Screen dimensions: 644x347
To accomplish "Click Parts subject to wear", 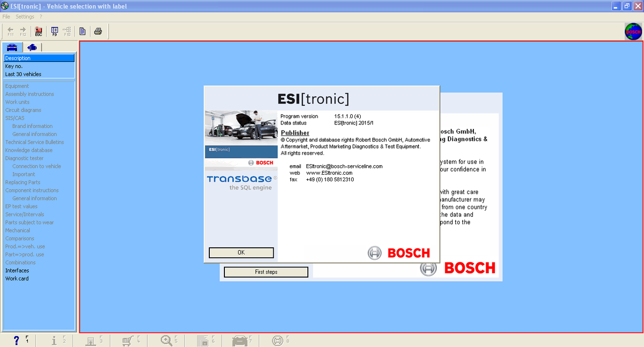I will pyautogui.click(x=29, y=223).
